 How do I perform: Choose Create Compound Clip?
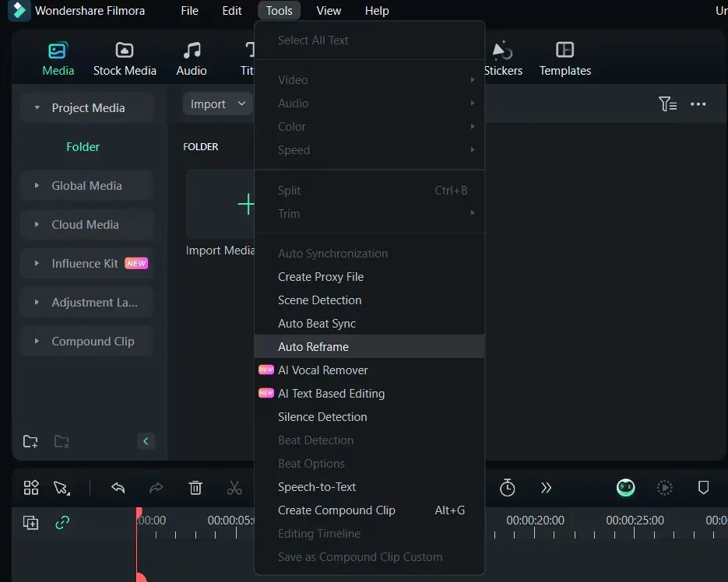pyautogui.click(x=370, y=510)
